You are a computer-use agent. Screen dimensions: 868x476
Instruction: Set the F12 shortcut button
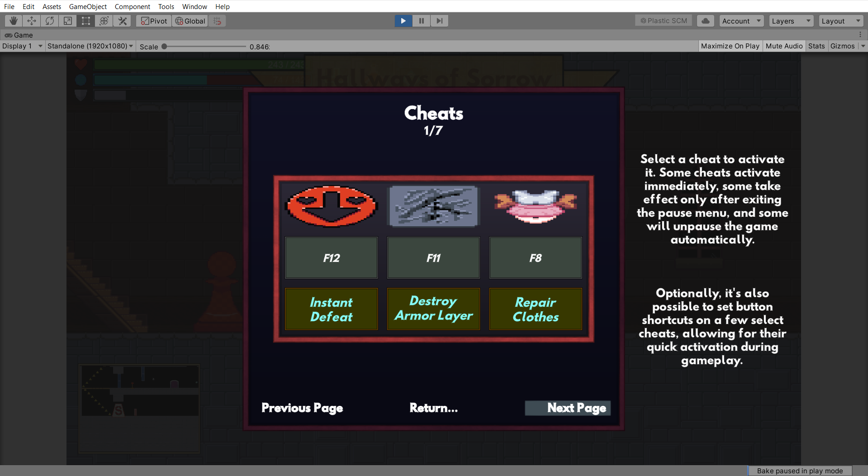[331, 258]
